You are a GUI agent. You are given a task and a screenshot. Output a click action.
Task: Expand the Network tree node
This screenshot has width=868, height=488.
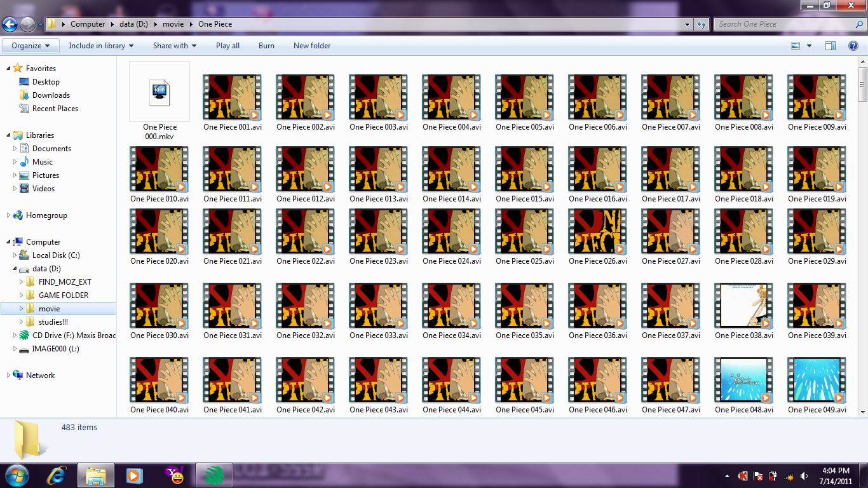(x=8, y=376)
